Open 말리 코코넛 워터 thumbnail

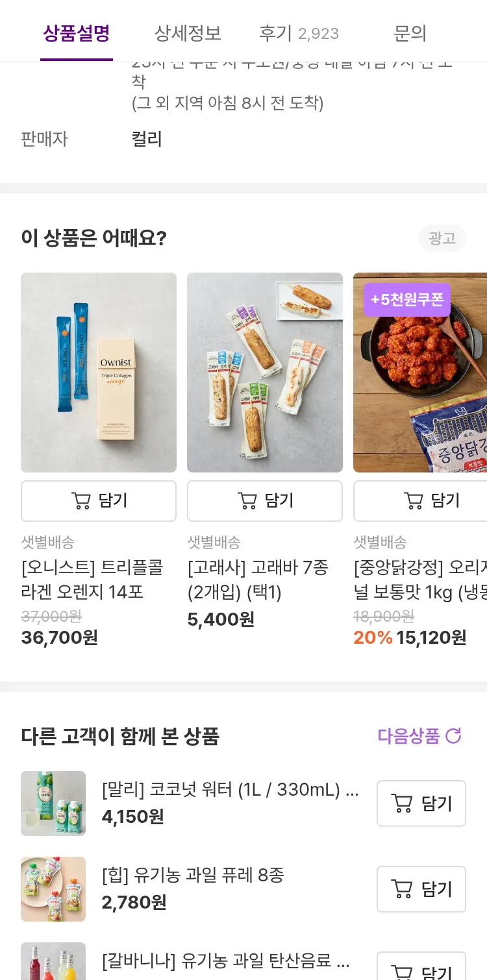(53, 803)
